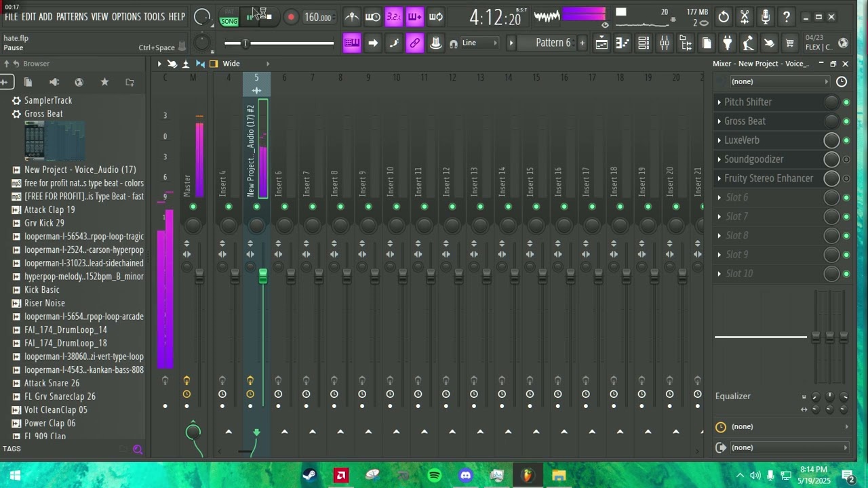Image resolution: width=868 pixels, height=488 pixels.
Task: Mute the Insert 6 mixer track
Action: tap(284, 207)
